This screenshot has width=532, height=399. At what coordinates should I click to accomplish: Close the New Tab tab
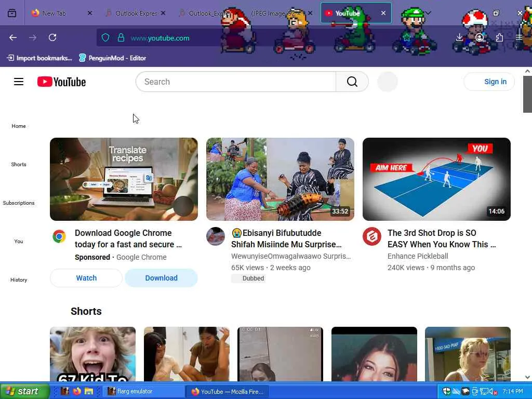(89, 13)
